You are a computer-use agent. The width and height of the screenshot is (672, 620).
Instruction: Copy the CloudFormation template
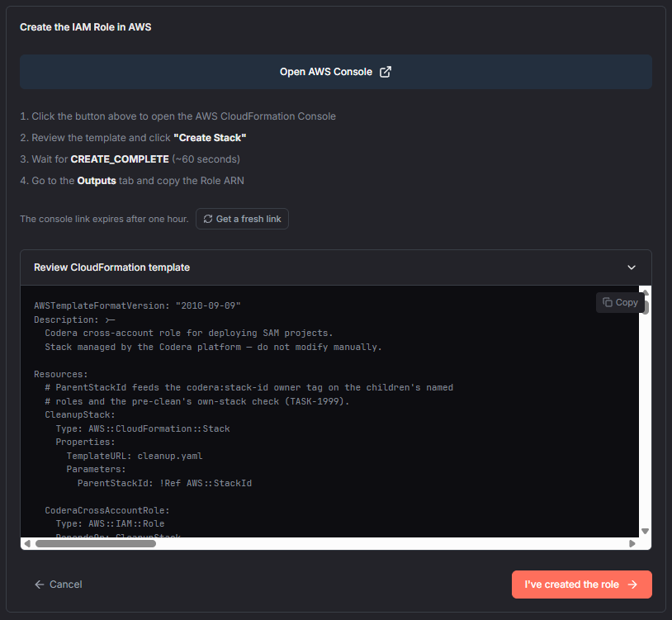coord(620,302)
